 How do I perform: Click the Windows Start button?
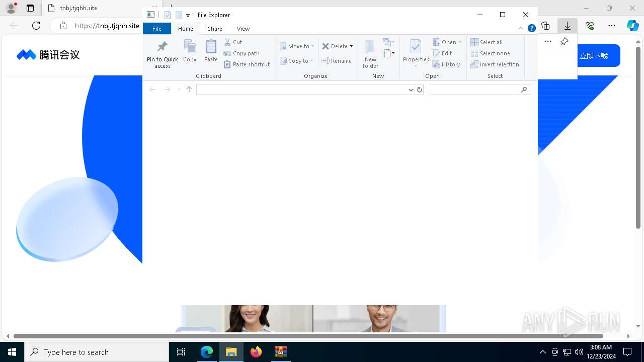tap(12, 352)
